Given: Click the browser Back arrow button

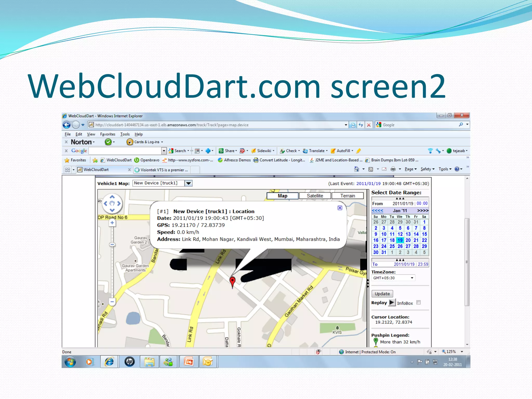Looking at the screenshot, I should [66, 125].
